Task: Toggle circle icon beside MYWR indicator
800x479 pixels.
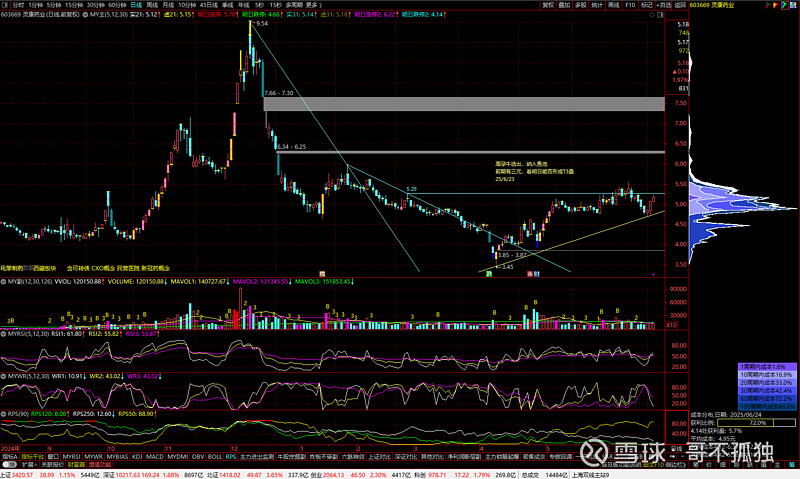Action: tap(3, 376)
